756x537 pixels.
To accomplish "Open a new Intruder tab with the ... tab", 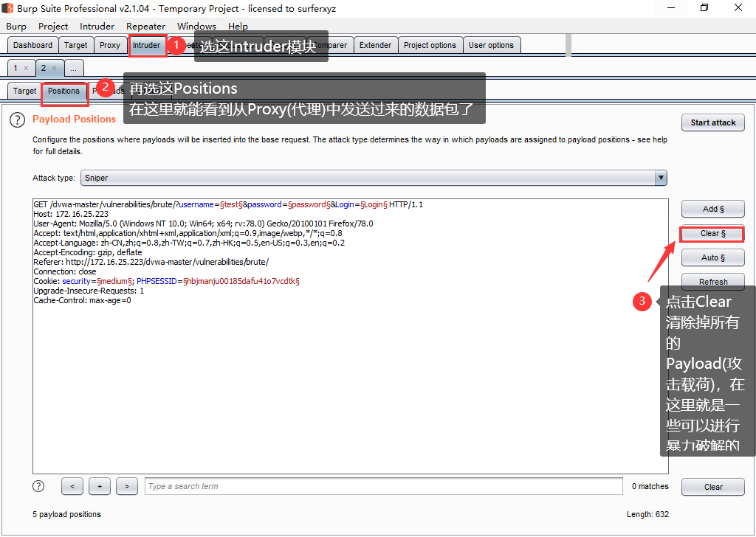I will (73, 69).
